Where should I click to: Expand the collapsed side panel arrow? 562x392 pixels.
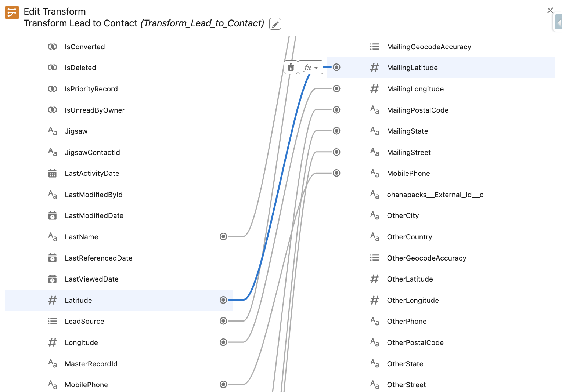558,23
